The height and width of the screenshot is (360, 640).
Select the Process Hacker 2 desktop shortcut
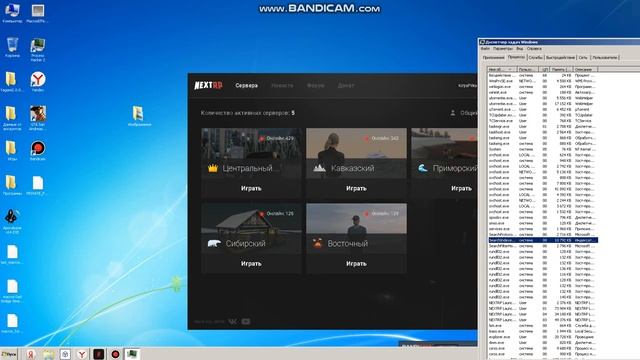coord(38,50)
